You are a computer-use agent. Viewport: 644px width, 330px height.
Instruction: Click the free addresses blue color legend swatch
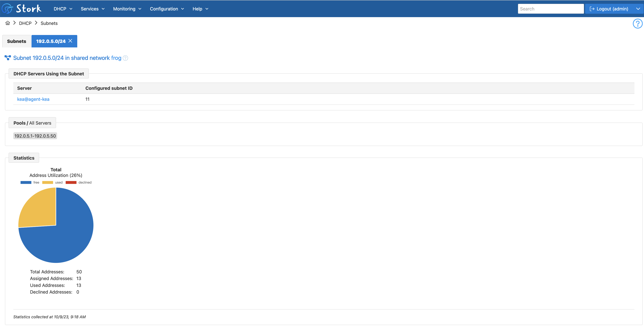coord(26,182)
